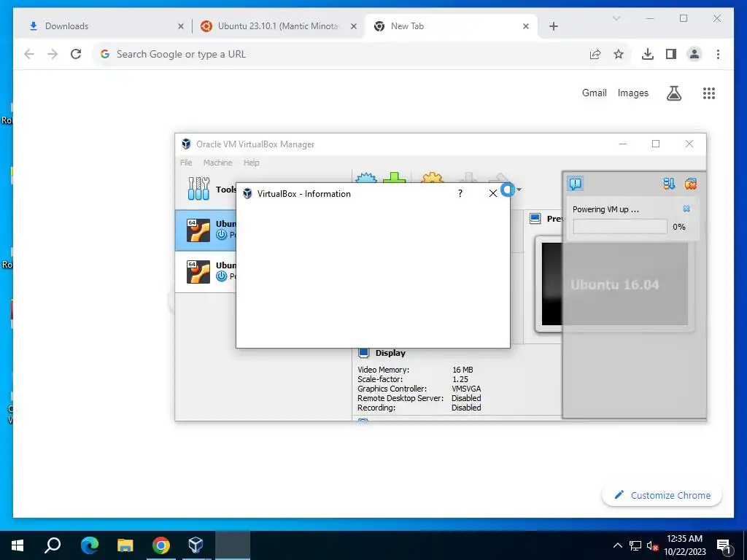Open the taskbar clock showing 12:35 AM
Screen dimensions: 747x560
click(x=684, y=545)
